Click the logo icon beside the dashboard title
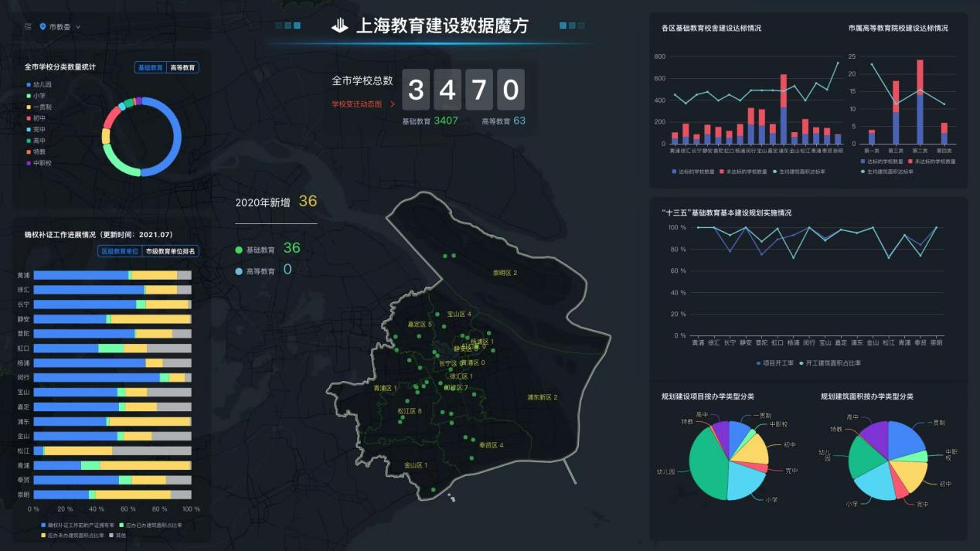Image resolution: width=980 pixels, height=551 pixels. pos(340,26)
